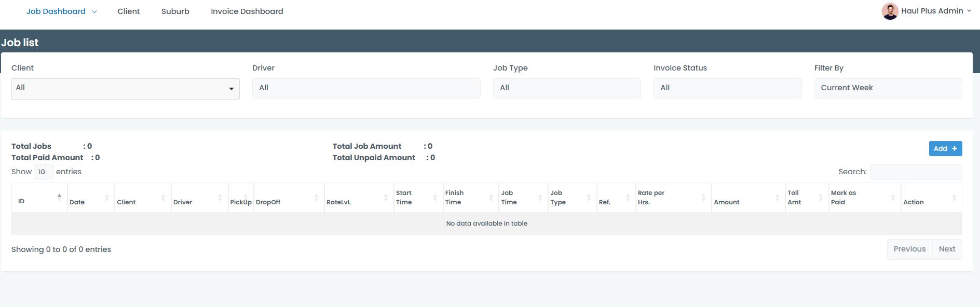Image resolution: width=980 pixels, height=307 pixels.
Task: Open the Client filter dropdown
Action: pyautogui.click(x=125, y=89)
